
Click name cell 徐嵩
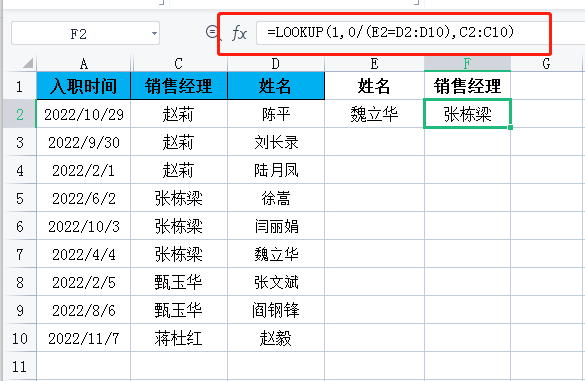[x=276, y=198]
